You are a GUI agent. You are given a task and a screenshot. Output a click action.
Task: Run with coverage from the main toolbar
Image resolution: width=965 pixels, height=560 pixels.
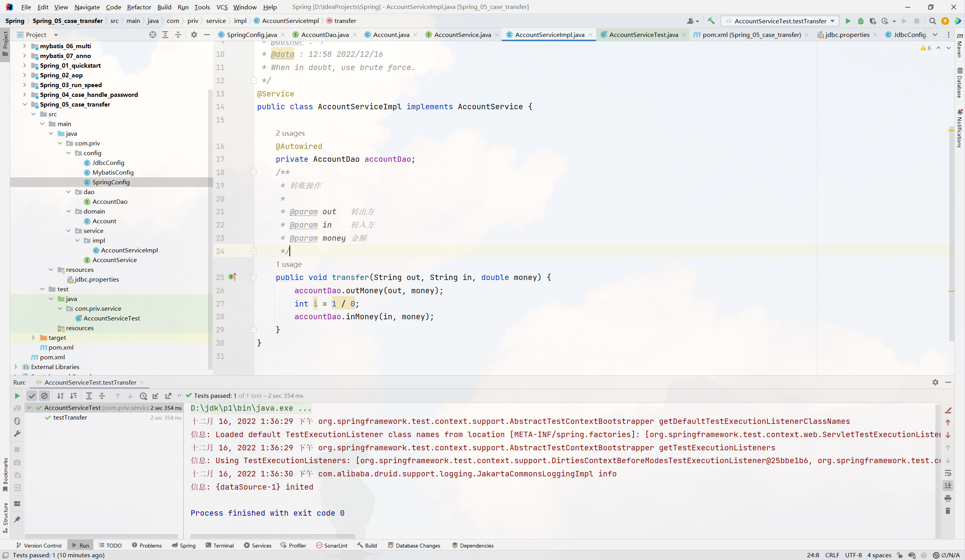873,21
